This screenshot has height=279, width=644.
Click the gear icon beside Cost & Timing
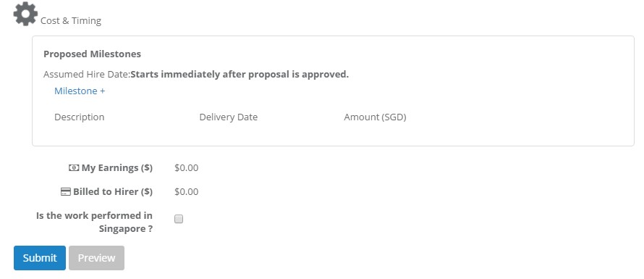point(25,14)
